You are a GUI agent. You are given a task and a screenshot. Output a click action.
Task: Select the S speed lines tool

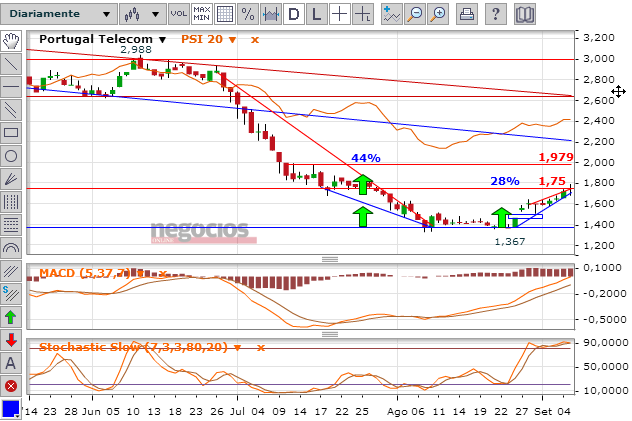coord(11,294)
